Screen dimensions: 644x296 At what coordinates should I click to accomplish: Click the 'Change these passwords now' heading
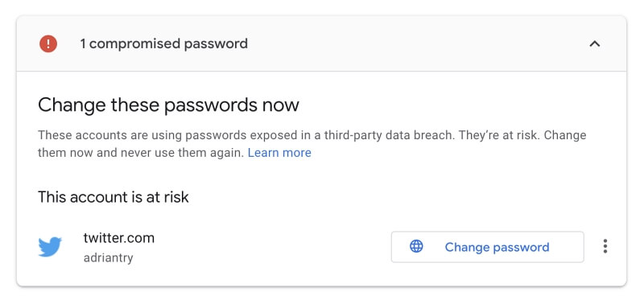[x=168, y=105]
